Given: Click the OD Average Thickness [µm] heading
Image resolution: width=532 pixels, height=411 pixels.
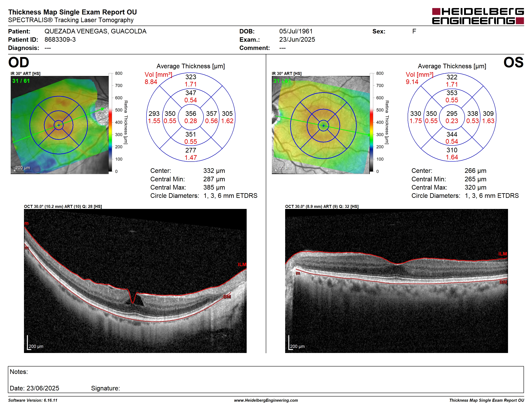Looking at the screenshot, I should (191, 66).
